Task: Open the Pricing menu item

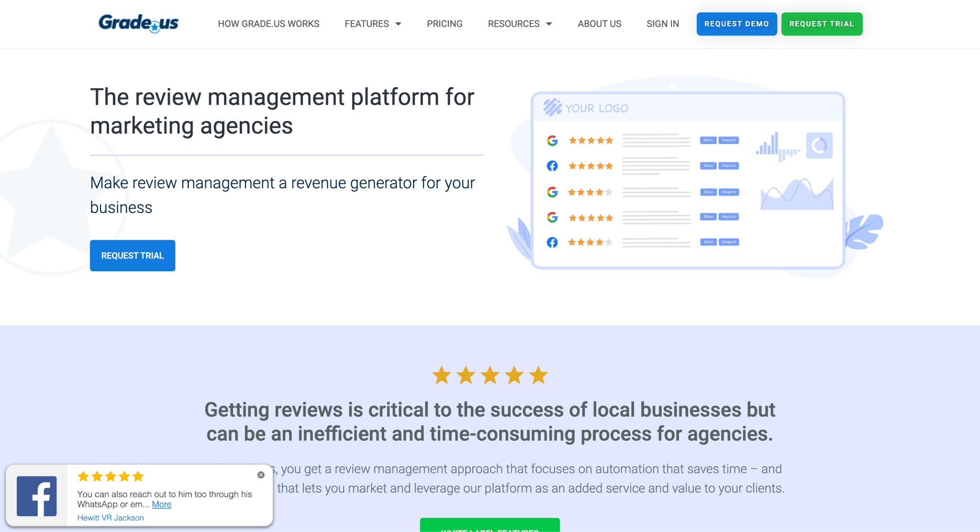Action: [x=445, y=24]
